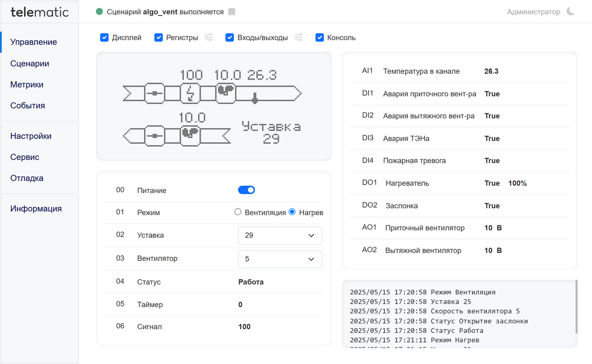This screenshot has height=364, width=592.
Task: Click DI2 Авария вытяжного вент-ра label
Action: tap(429, 116)
